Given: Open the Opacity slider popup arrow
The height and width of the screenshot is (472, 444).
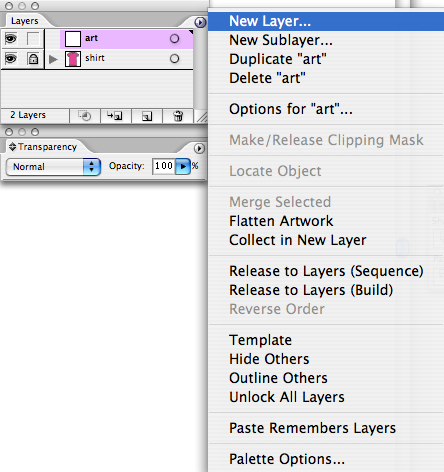Looking at the screenshot, I should point(183,166).
